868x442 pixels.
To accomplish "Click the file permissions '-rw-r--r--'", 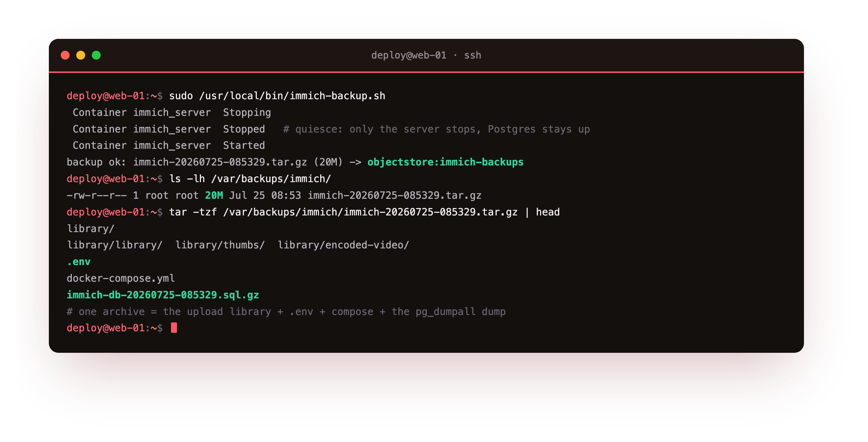I will [97, 195].
